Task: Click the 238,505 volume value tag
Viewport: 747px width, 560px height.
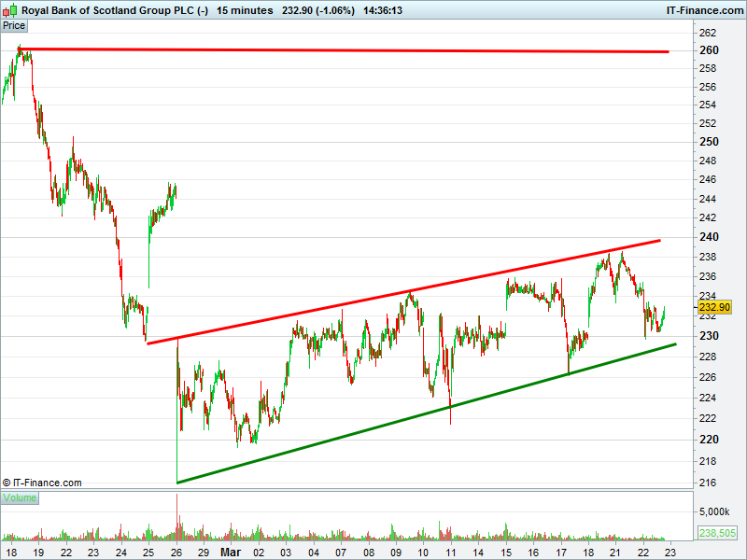Action: (x=717, y=533)
